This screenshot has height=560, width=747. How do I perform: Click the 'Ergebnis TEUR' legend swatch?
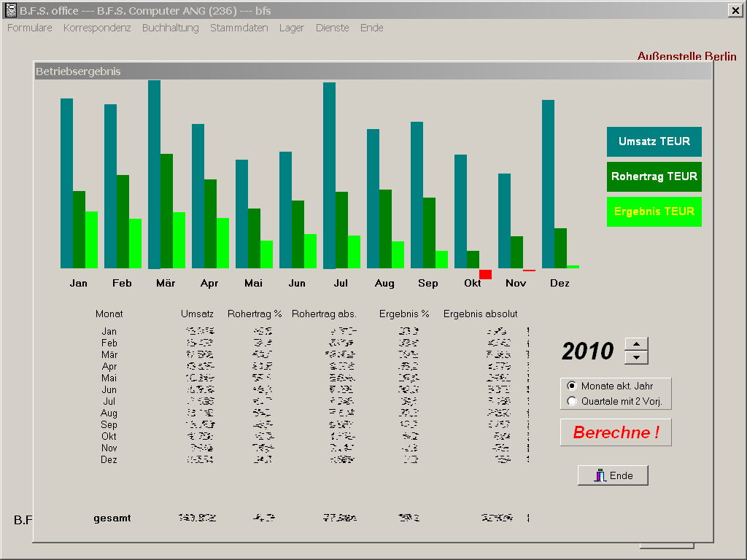point(654,211)
